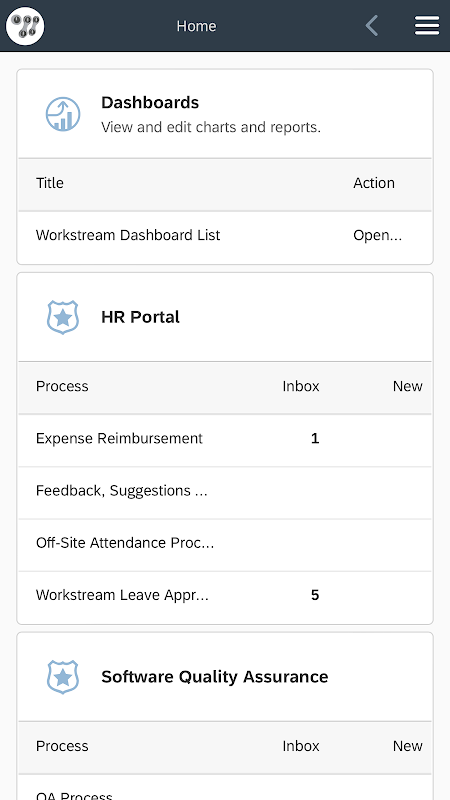
Task: Click the HR Portal Inbox column header
Action: coord(301,387)
